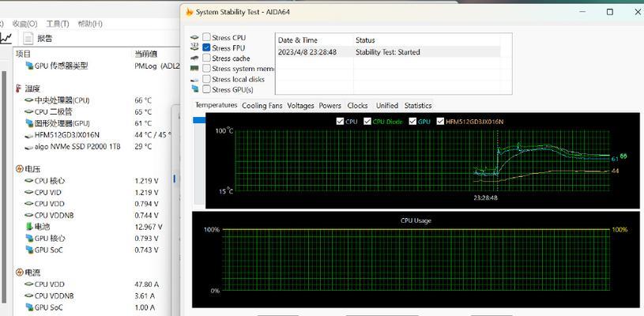Viewport: 644px width, 316px height.
Task: Click the Date & Time column header
Action: (x=298, y=39)
